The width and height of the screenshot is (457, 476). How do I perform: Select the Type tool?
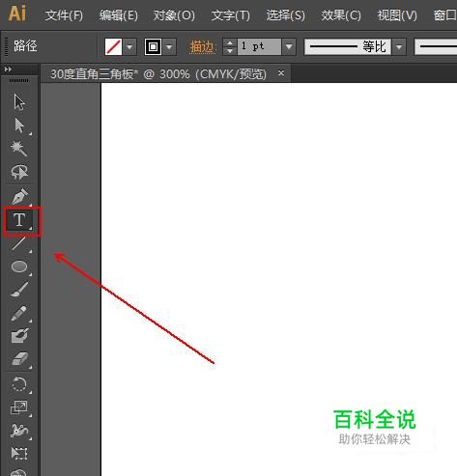coord(19,220)
